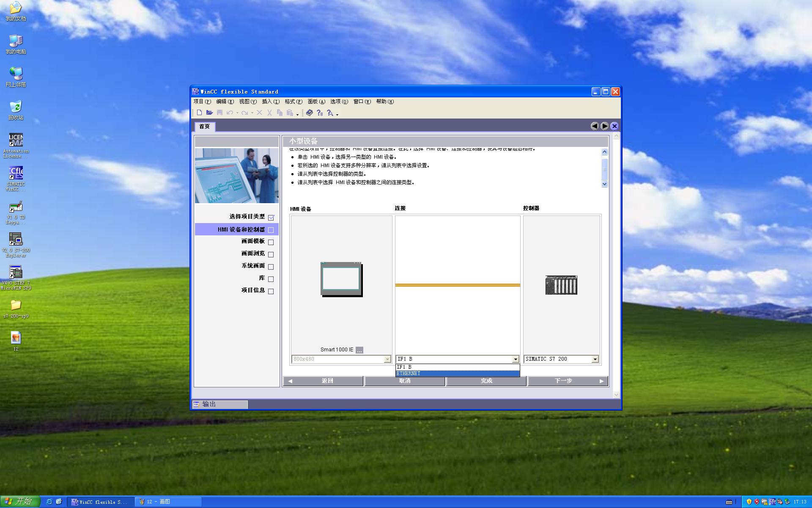Click the S7-200 controller rack image

[x=561, y=285]
